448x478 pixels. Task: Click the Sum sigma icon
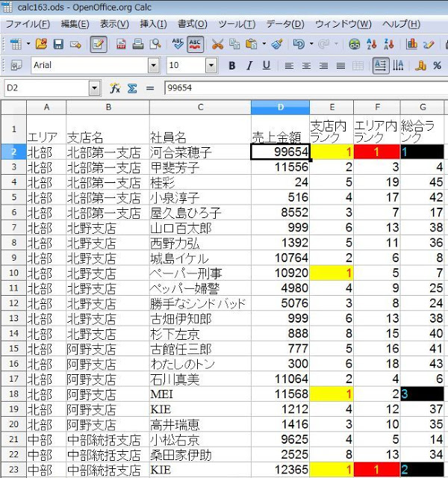132,88
